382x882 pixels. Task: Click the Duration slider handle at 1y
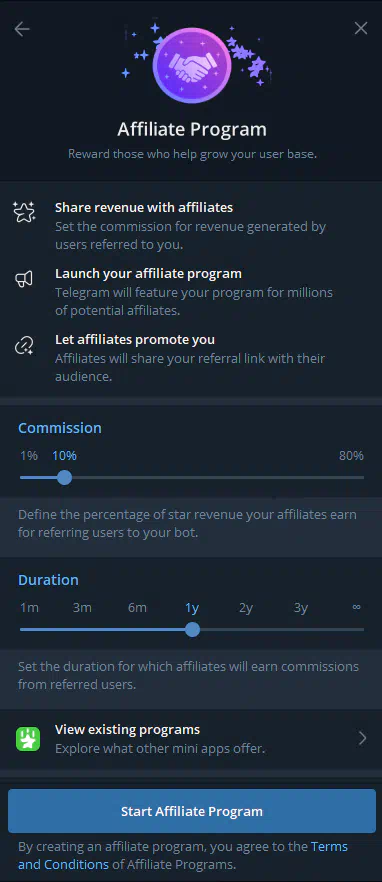[x=192, y=629]
